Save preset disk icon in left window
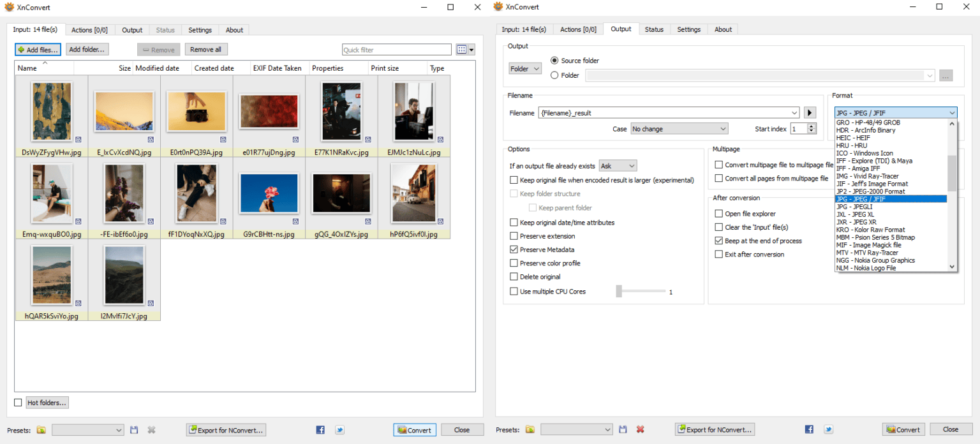 point(134,430)
